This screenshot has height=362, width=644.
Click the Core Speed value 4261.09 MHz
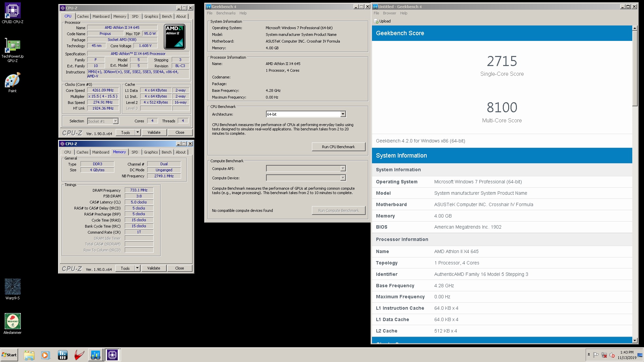click(103, 90)
